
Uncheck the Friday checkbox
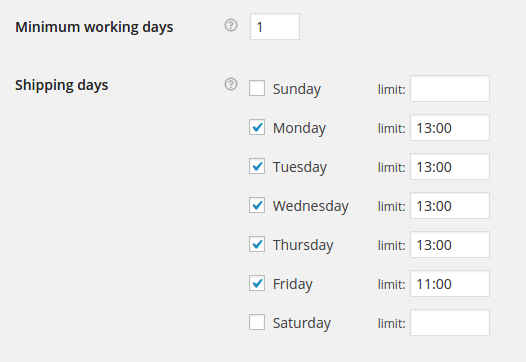[257, 283]
